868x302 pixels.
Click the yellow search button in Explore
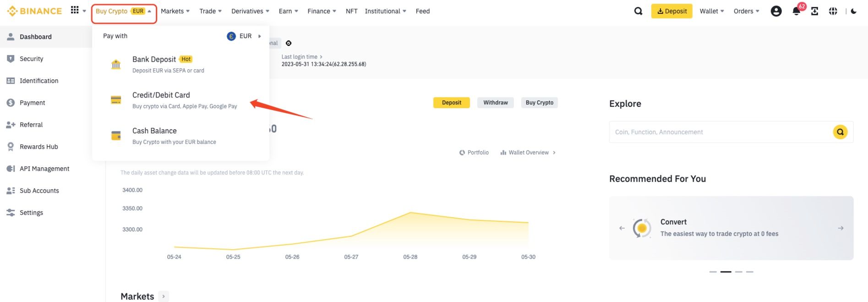click(840, 132)
